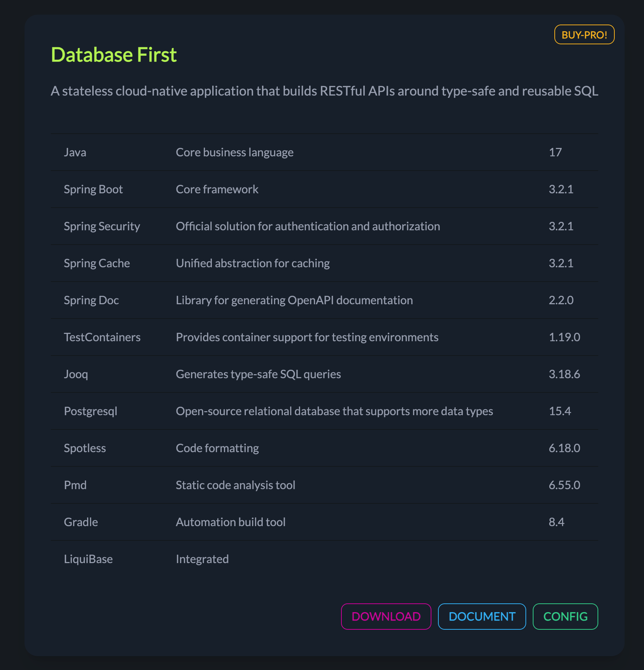Screen dimensions: 644x670
Task: Select 'Unified abstraction for caching' text
Action: tap(252, 263)
